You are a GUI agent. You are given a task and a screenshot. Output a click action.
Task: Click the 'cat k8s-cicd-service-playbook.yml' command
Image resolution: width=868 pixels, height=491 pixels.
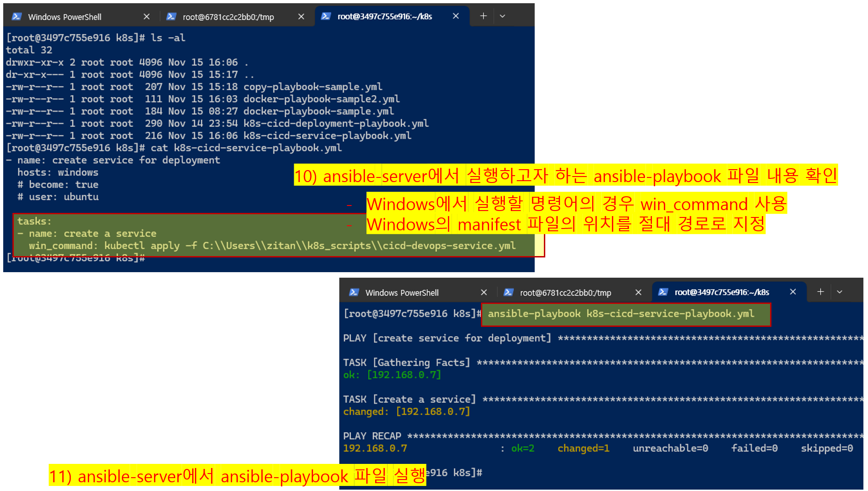click(x=246, y=148)
